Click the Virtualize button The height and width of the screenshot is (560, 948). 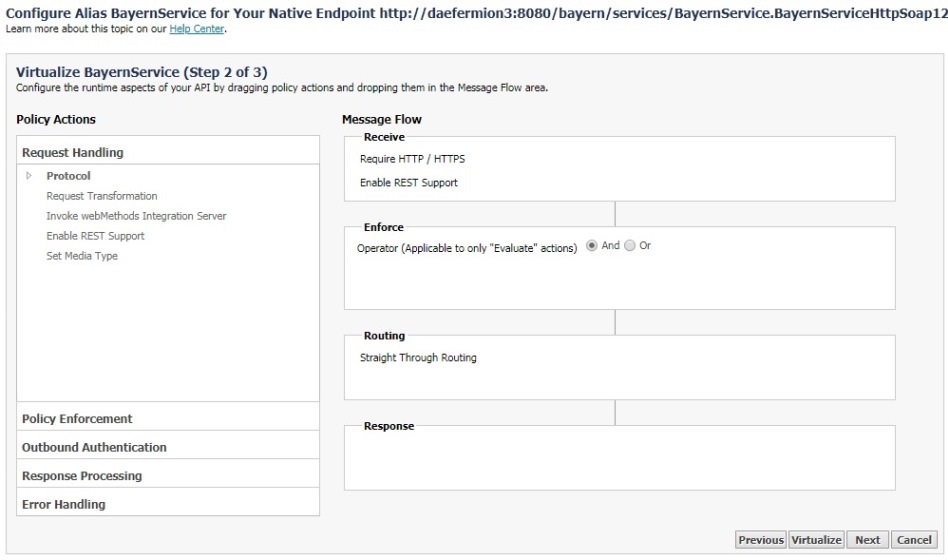[816, 539]
